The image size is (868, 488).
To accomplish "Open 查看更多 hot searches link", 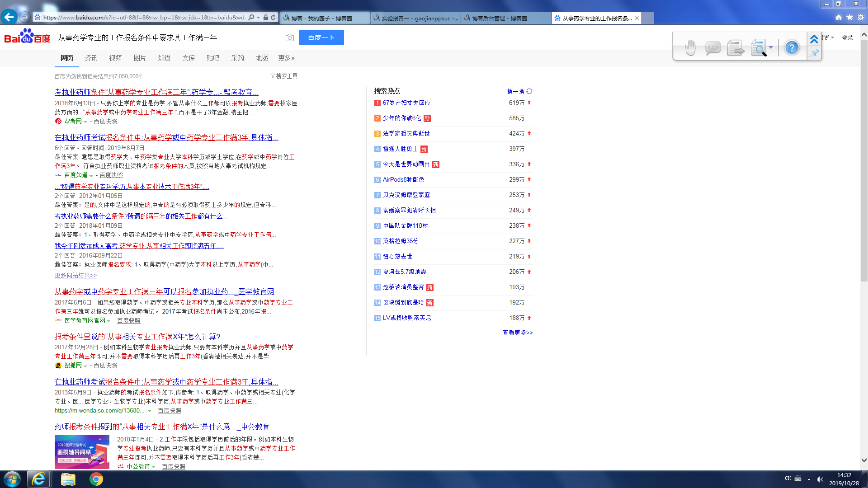I will coord(518,333).
